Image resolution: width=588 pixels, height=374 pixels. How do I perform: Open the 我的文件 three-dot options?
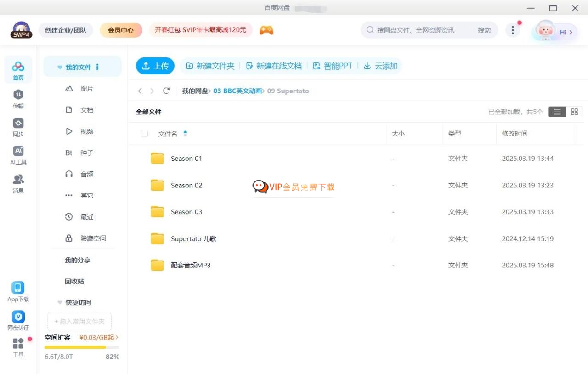click(x=97, y=67)
